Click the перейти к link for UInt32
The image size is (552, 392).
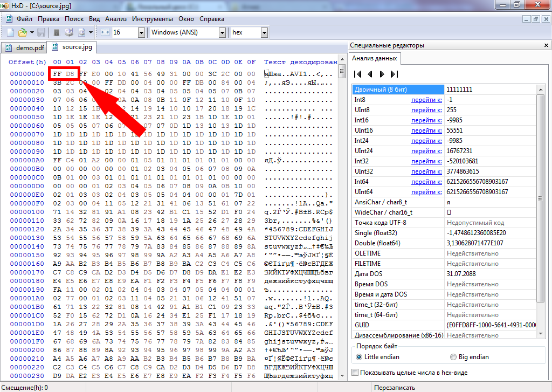[x=426, y=171]
